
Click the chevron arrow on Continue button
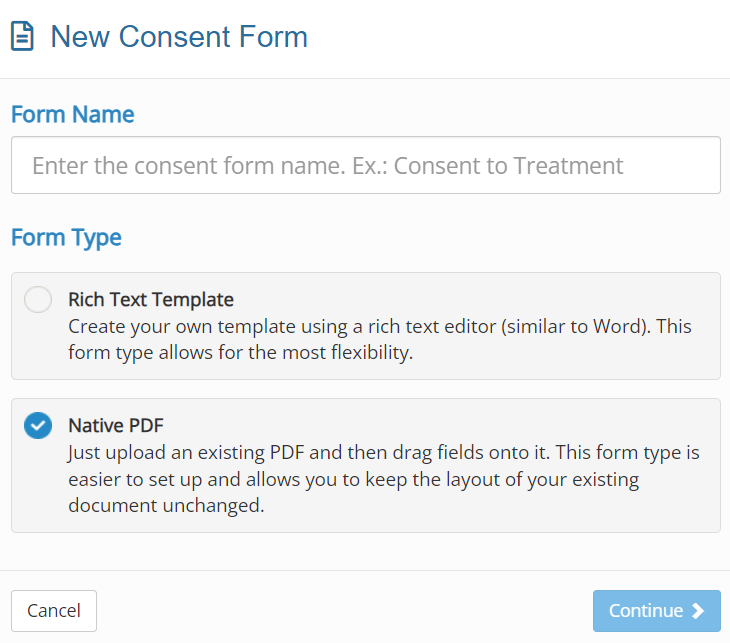[x=698, y=611]
